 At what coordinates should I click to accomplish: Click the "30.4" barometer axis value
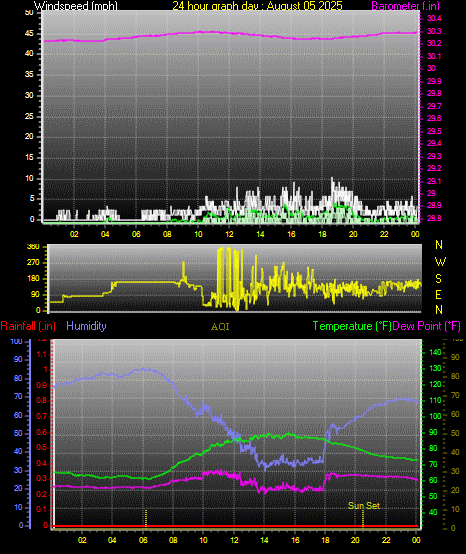(x=434, y=18)
